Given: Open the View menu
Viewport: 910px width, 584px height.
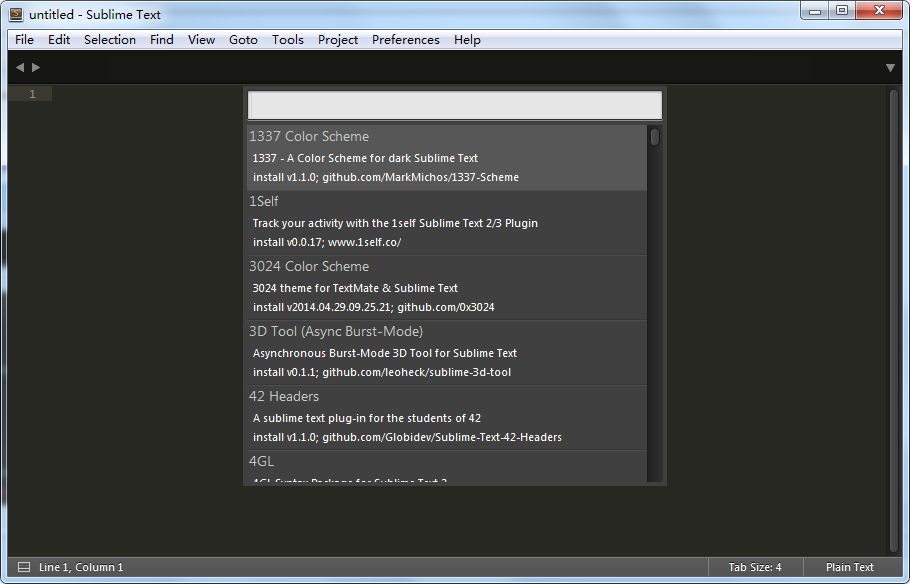Looking at the screenshot, I should coord(201,39).
